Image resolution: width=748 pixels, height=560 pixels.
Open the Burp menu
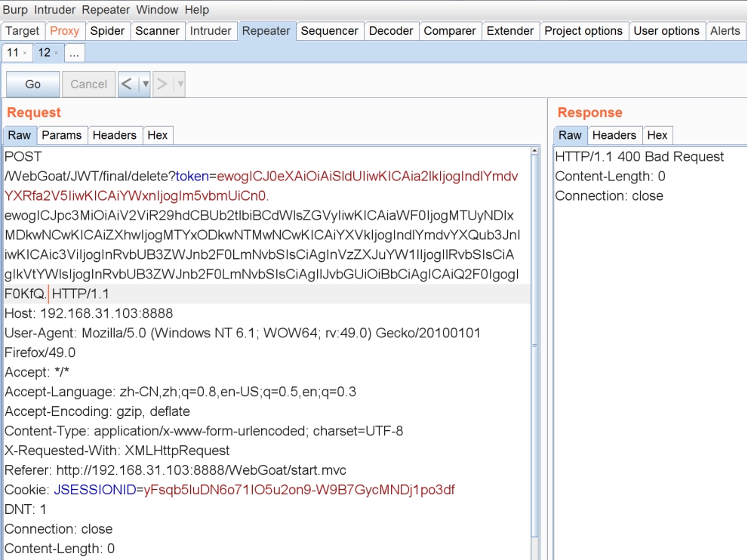pyautogui.click(x=15, y=10)
